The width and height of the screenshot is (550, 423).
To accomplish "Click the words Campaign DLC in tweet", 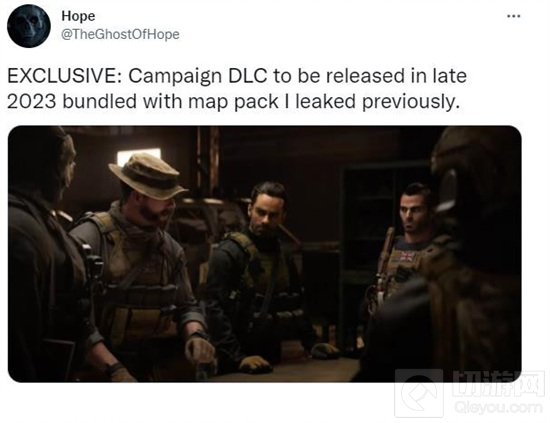I will coord(197,76).
